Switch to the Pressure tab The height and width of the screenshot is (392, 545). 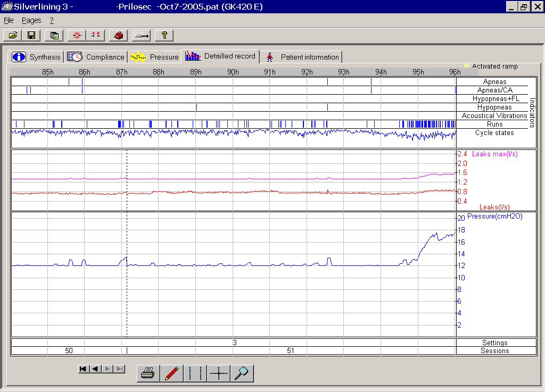pyautogui.click(x=155, y=57)
